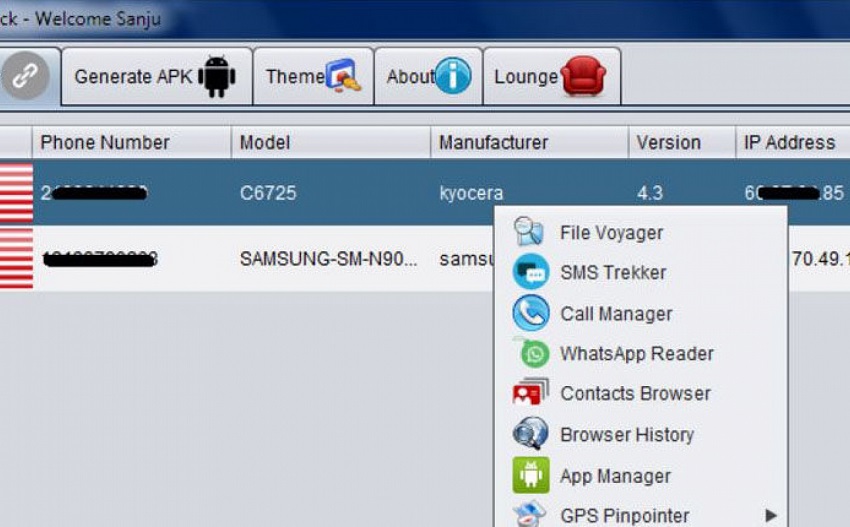This screenshot has height=527, width=850.
Task: Click the Android robot icon
Action: (x=217, y=76)
